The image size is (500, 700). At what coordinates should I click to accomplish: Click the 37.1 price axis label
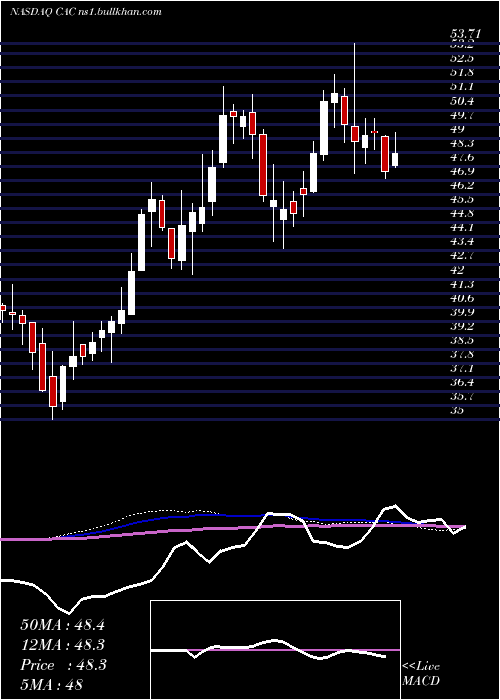pyautogui.click(x=464, y=369)
